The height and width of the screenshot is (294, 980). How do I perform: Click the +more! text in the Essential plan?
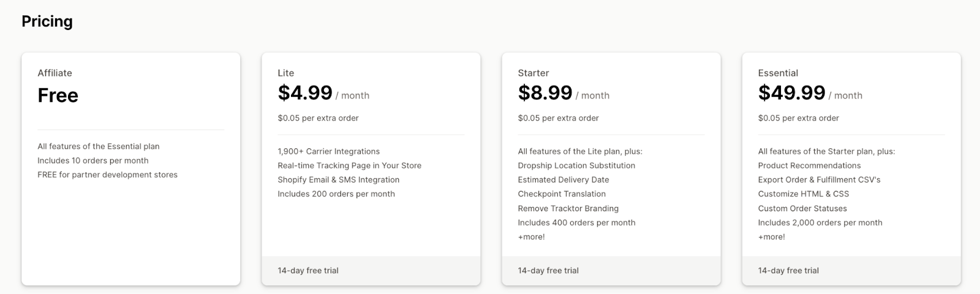pos(771,237)
